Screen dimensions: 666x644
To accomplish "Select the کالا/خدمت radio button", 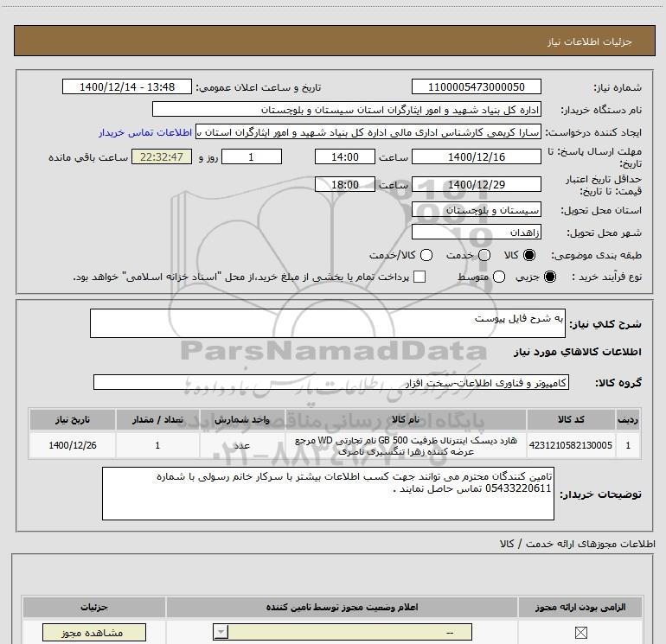I will tap(426, 255).
